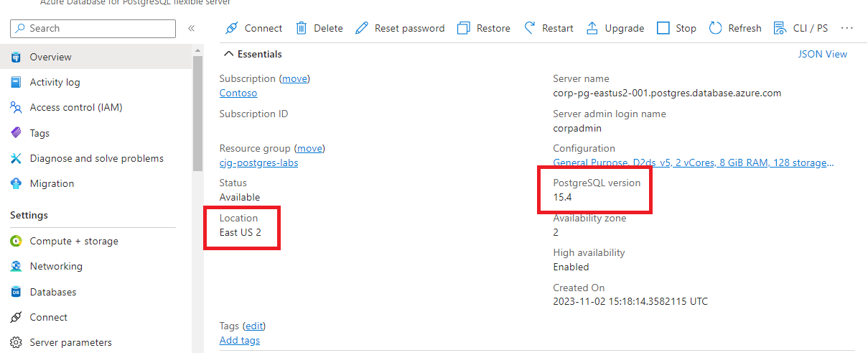
Task: Click the Restore icon in toolbar
Action: coord(464,28)
